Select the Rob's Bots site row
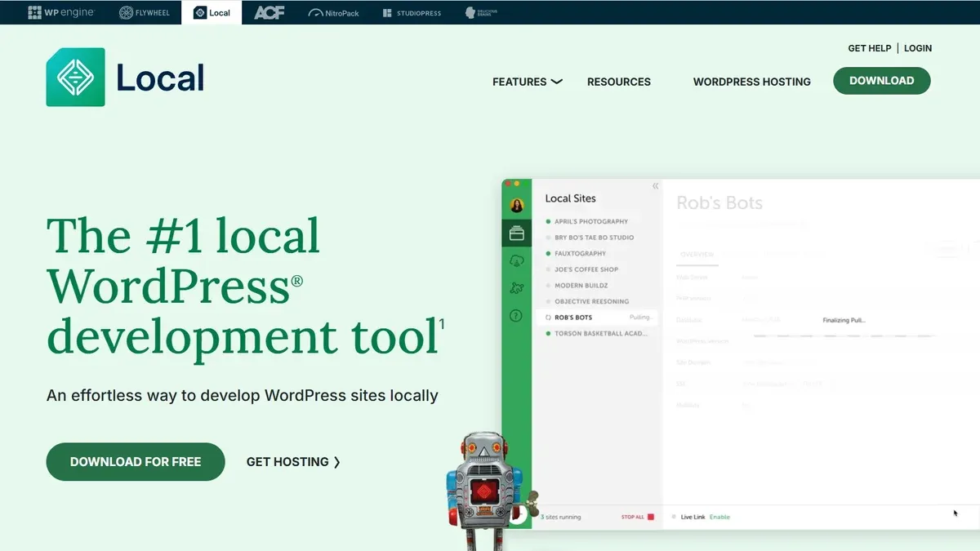 [x=599, y=318]
